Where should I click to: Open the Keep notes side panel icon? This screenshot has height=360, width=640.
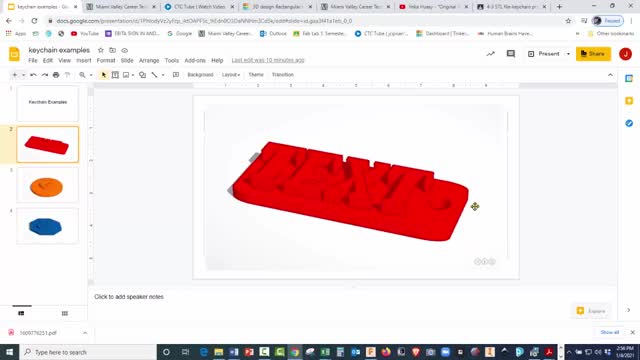coord(629,100)
